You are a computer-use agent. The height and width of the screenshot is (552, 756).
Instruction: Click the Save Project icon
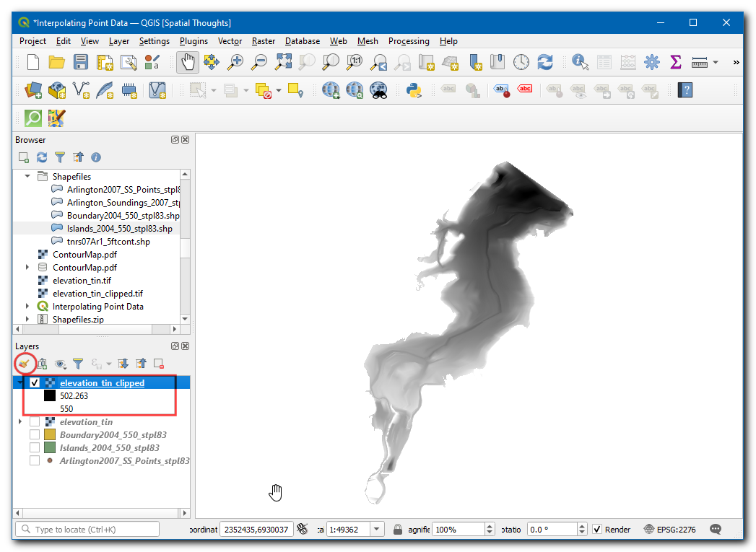(81, 63)
